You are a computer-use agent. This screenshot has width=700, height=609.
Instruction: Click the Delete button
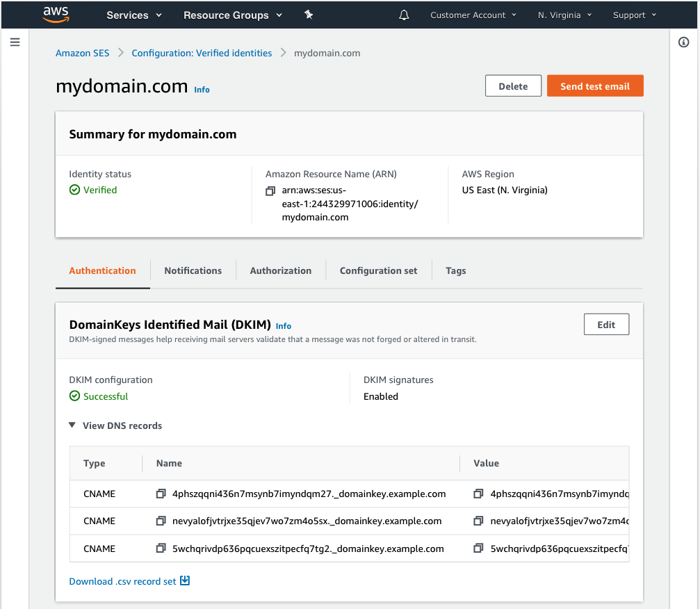tap(513, 86)
